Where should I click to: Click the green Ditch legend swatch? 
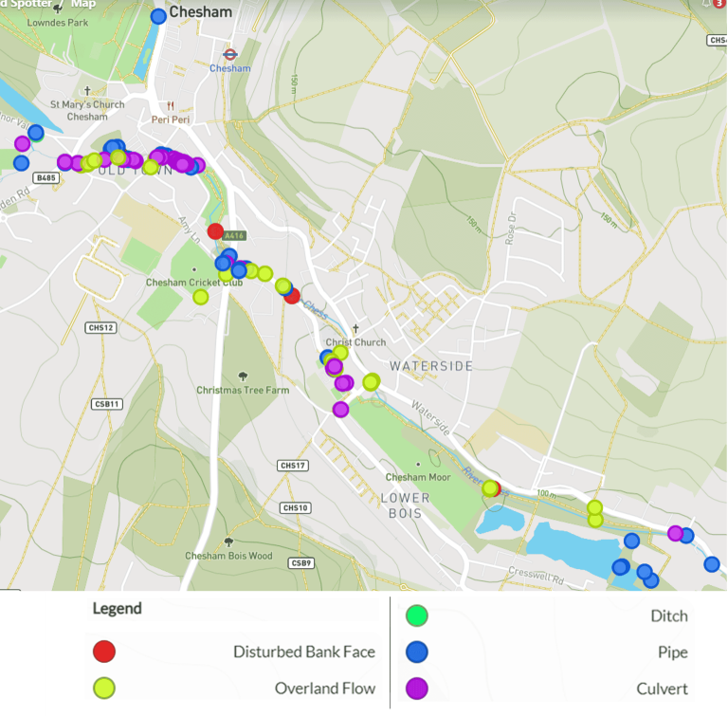point(417,615)
